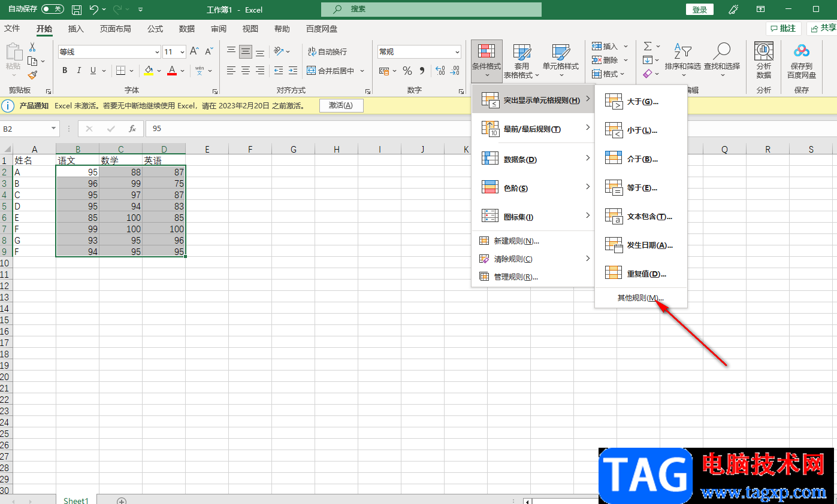This screenshot has height=504, width=837.
Task: Open the font name dropdown (等线)
Action: pos(158,52)
